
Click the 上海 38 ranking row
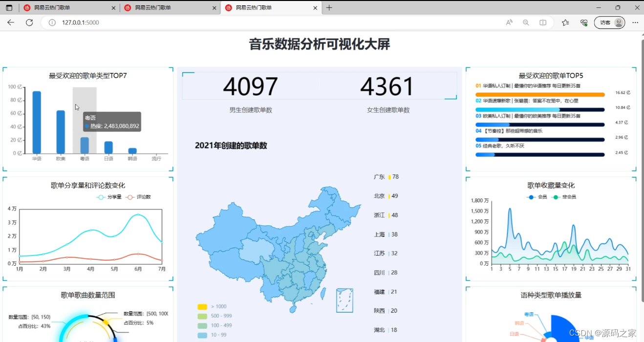pos(386,235)
